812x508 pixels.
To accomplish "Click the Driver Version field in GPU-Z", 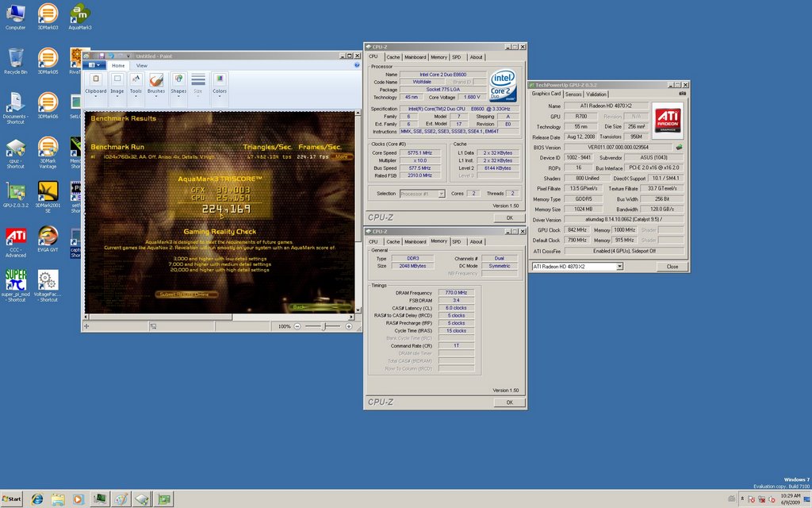I will 624,220.
